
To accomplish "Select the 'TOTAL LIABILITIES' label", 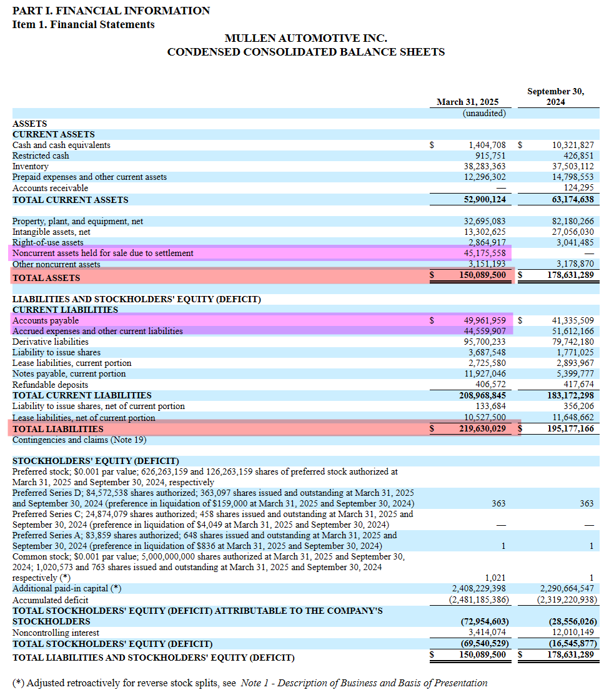I will point(57,429).
